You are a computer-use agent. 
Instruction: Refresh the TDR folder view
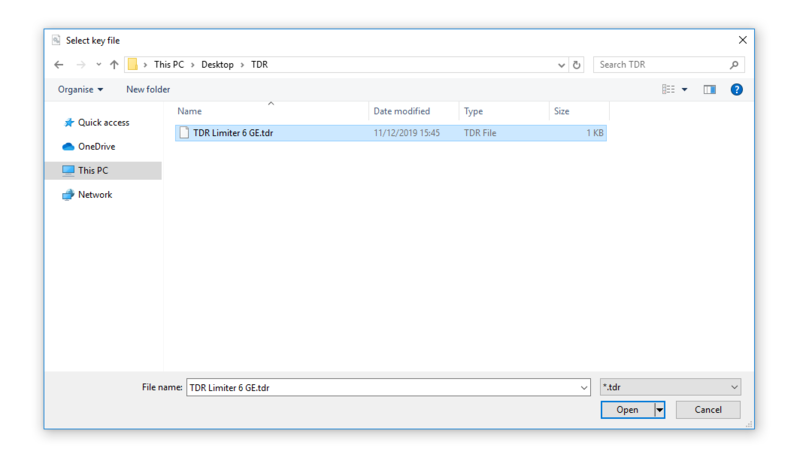[x=577, y=65]
